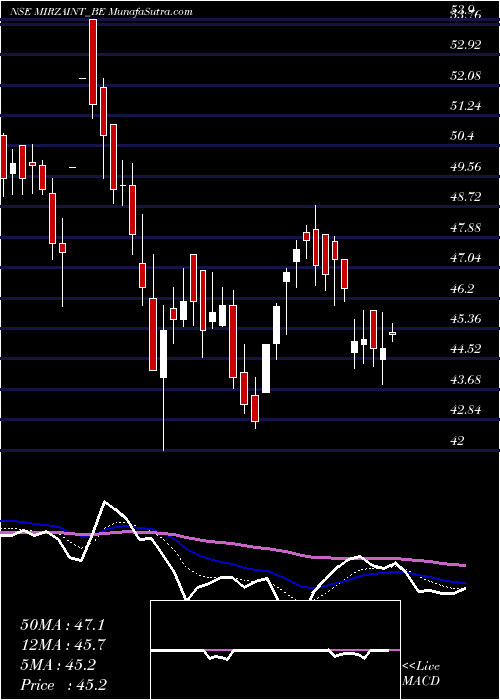The height and width of the screenshot is (700, 500).
Task: Click the "5MA : 45.2" readout
Action: click(x=58, y=665)
